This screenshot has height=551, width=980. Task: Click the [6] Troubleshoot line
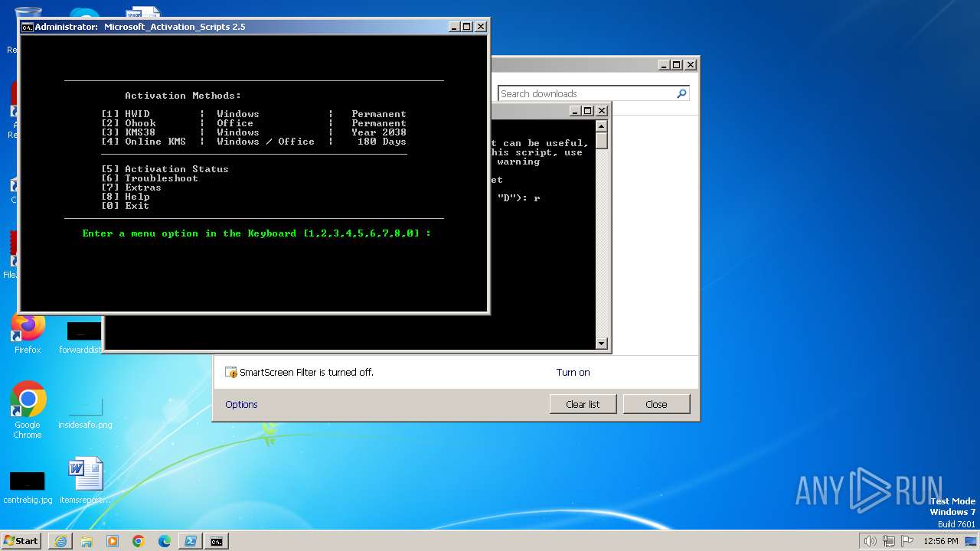pos(149,178)
